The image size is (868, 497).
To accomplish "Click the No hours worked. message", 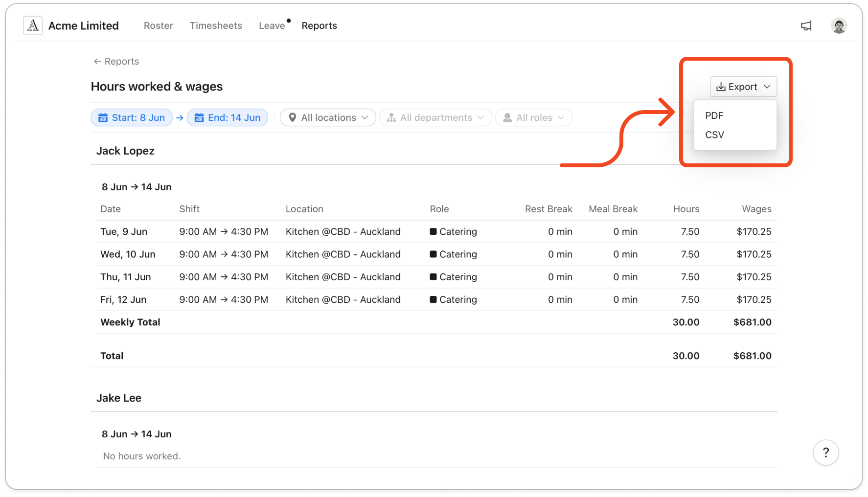I will (142, 456).
